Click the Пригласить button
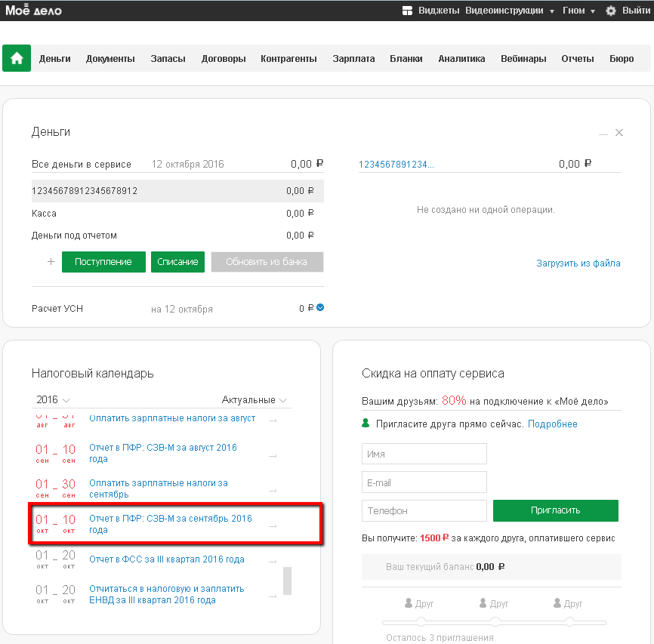654x644 pixels. tap(556, 510)
